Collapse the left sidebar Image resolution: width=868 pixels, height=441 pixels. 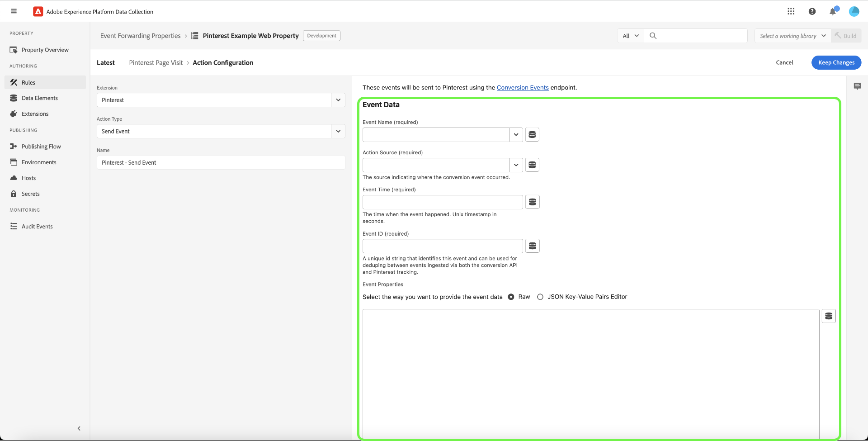[x=79, y=428]
